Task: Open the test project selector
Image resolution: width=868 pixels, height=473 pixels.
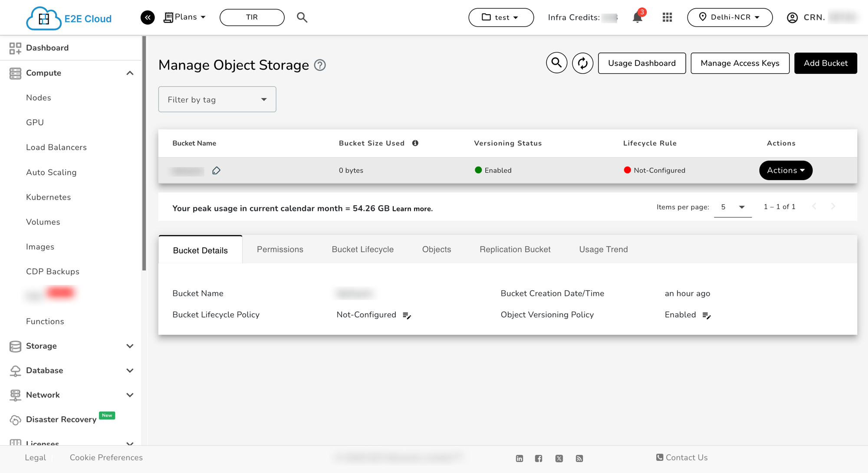Action: [x=501, y=17]
